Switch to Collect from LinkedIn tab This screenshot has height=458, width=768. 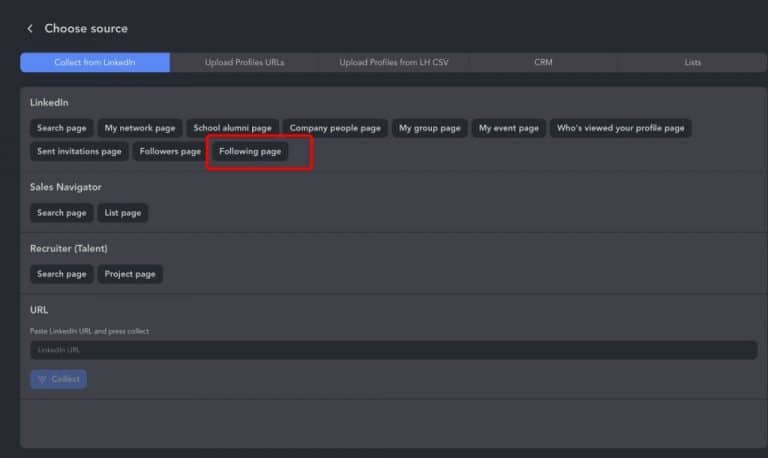pyautogui.click(x=95, y=62)
